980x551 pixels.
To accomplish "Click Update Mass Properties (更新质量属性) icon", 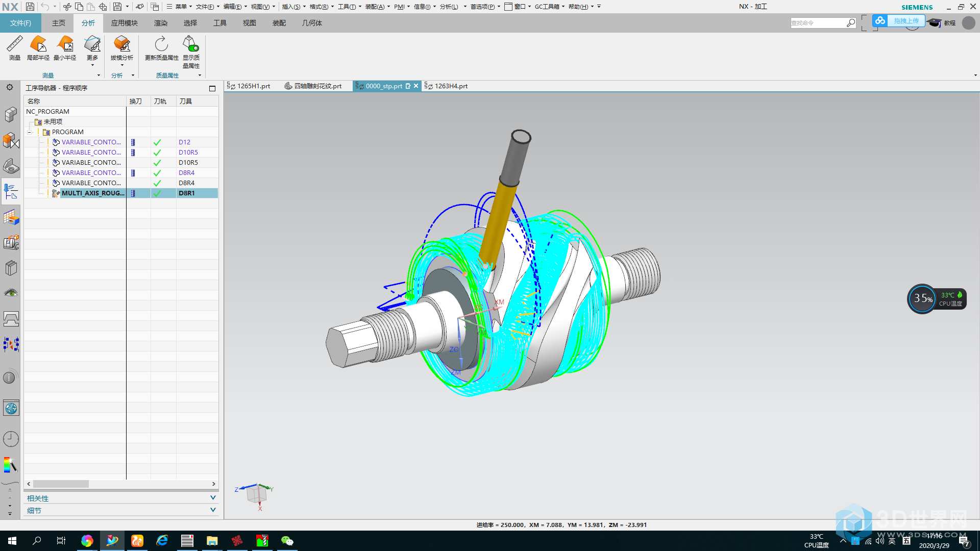I will click(x=162, y=48).
